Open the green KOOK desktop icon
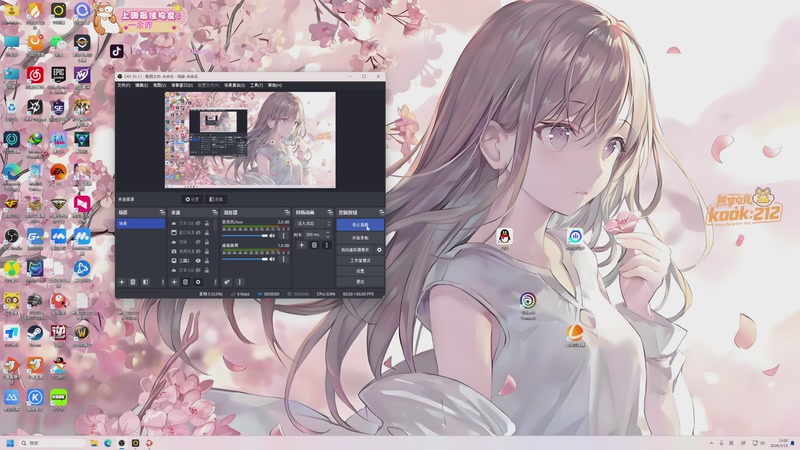 tap(58, 397)
